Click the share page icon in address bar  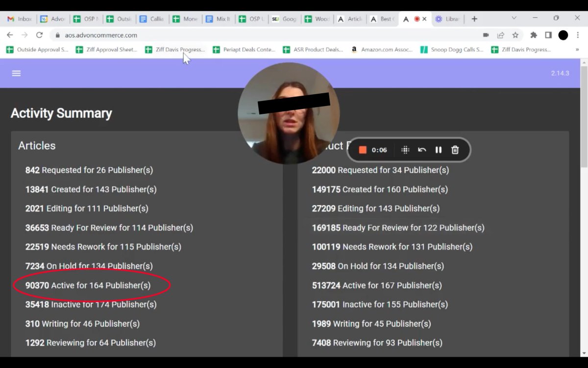501,35
